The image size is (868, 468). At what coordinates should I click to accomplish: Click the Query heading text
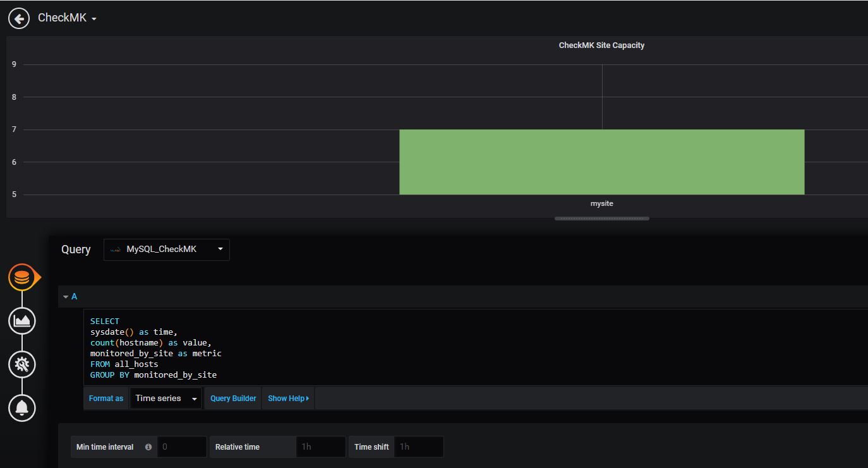point(76,249)
